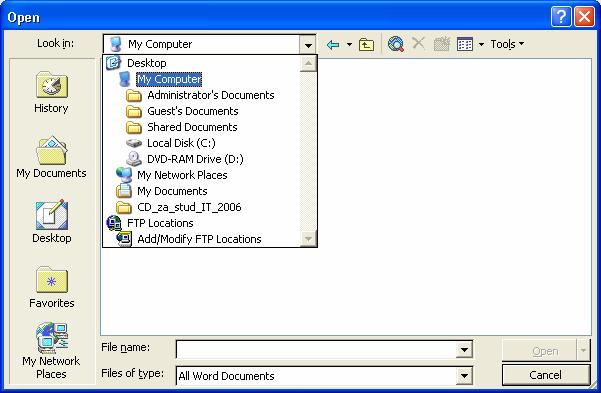This screenshot has width=601, height=393.
Task: Click the Views toolbar icon
Action: [465, 44]
